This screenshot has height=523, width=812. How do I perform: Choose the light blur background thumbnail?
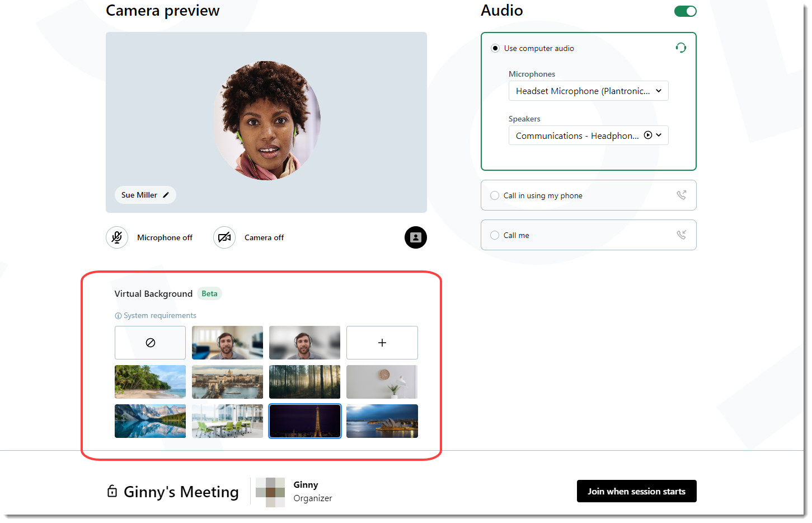point(227,343)
